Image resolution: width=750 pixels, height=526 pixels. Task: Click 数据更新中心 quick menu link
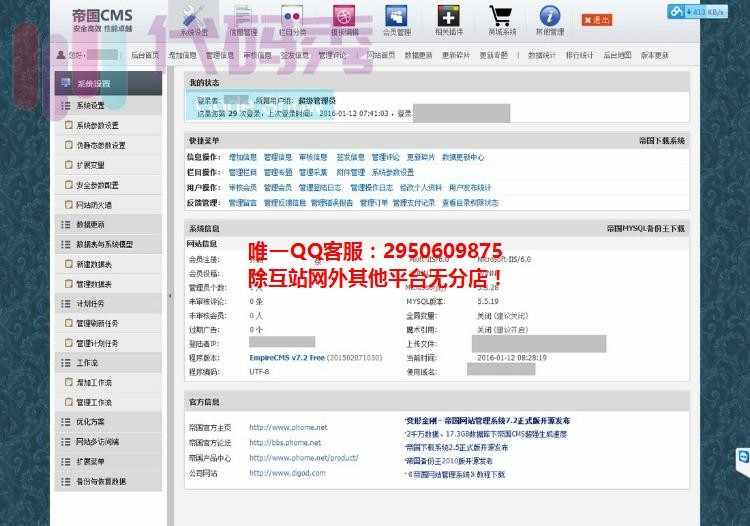point(463,157)
